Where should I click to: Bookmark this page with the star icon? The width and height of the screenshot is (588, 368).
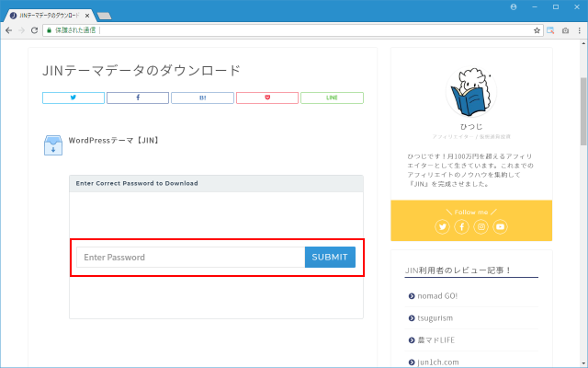pos(537,30)
